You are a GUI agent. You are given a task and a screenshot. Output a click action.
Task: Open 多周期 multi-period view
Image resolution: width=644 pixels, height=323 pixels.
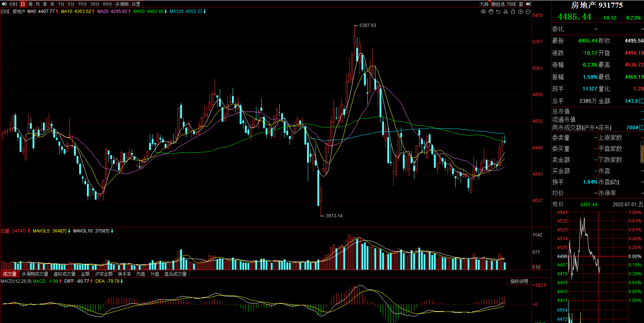tap(122, 4)
